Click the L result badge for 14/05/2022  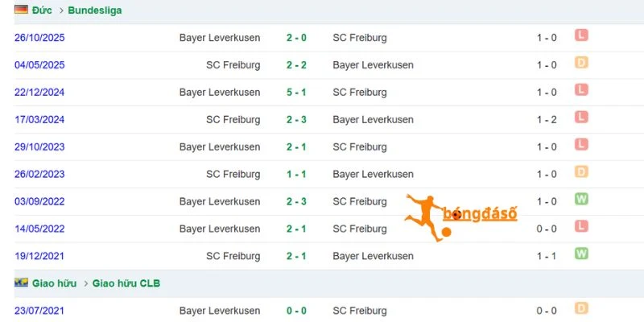coord(581,226)
